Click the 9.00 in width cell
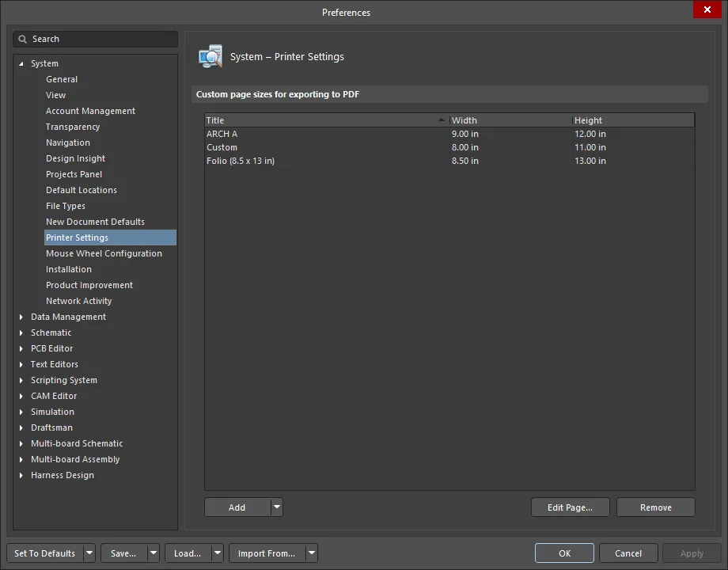728x570 pixels. click(x=464, y=134)
